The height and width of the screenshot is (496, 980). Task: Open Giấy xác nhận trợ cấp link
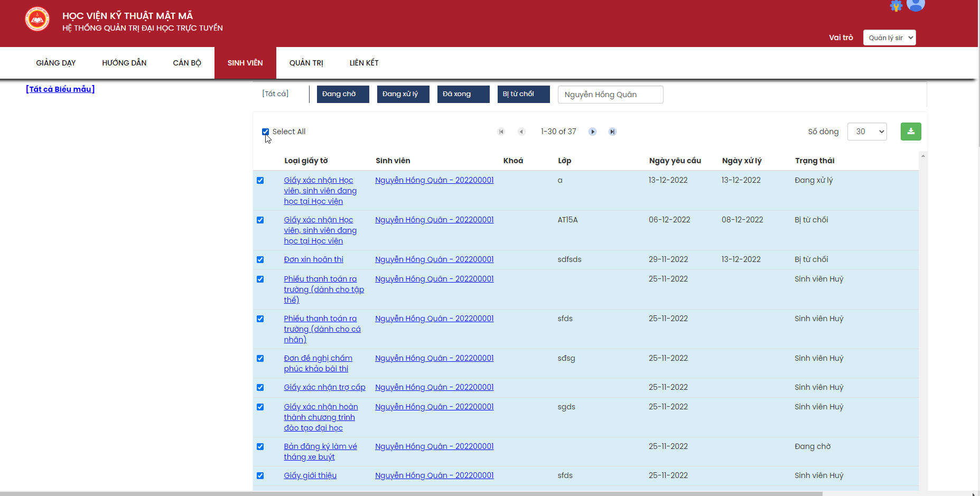324,387
